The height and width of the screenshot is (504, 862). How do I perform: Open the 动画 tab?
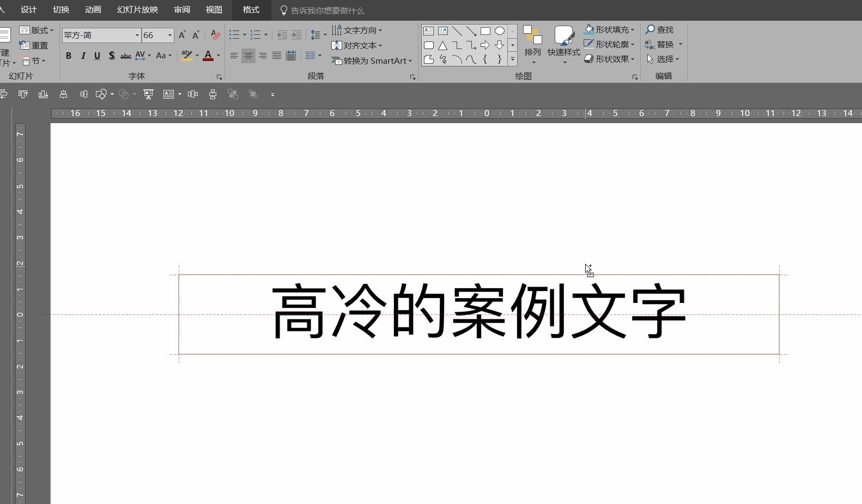(x=93, y=10)
